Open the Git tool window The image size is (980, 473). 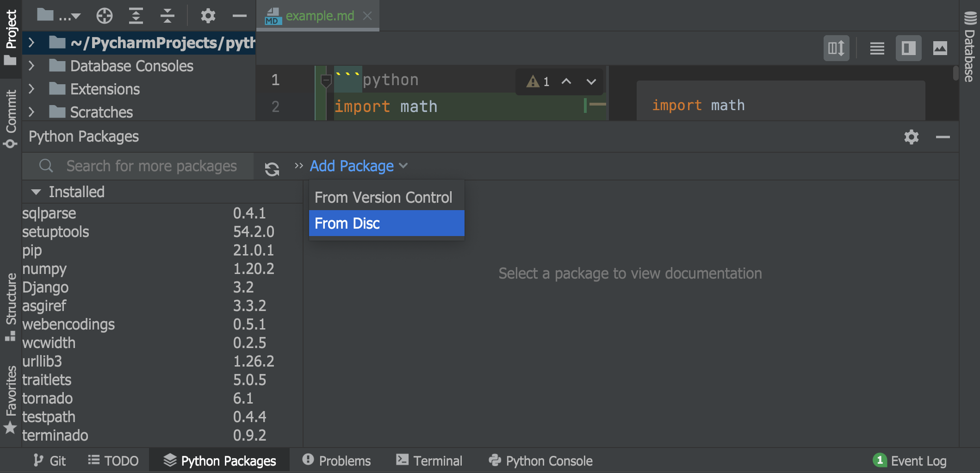click(x=50, y=460)
